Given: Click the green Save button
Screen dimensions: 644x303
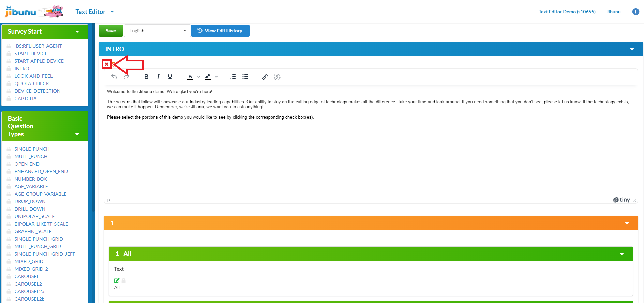Looking at the screenshot, I should pyautogui.click(x=111, y=31).
